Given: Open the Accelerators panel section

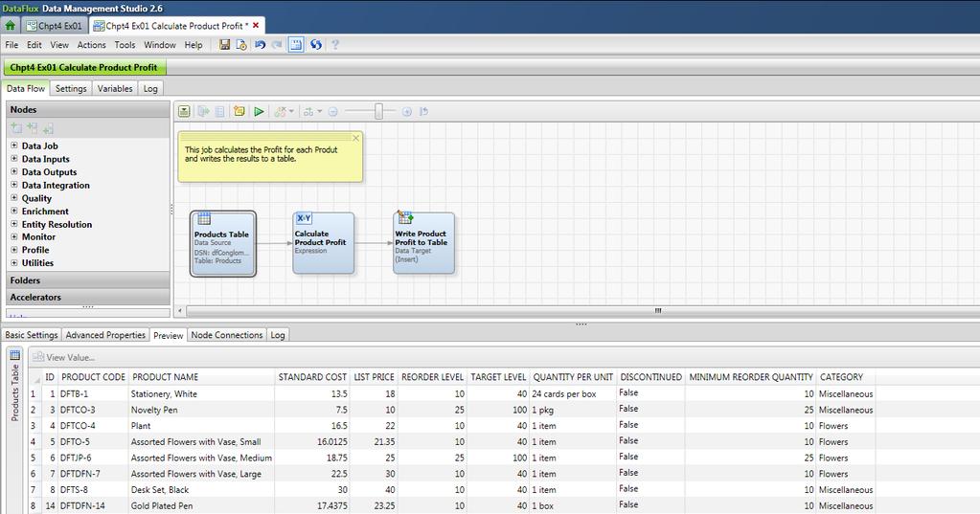Looking at the screenshot, I should pos(88,298).
